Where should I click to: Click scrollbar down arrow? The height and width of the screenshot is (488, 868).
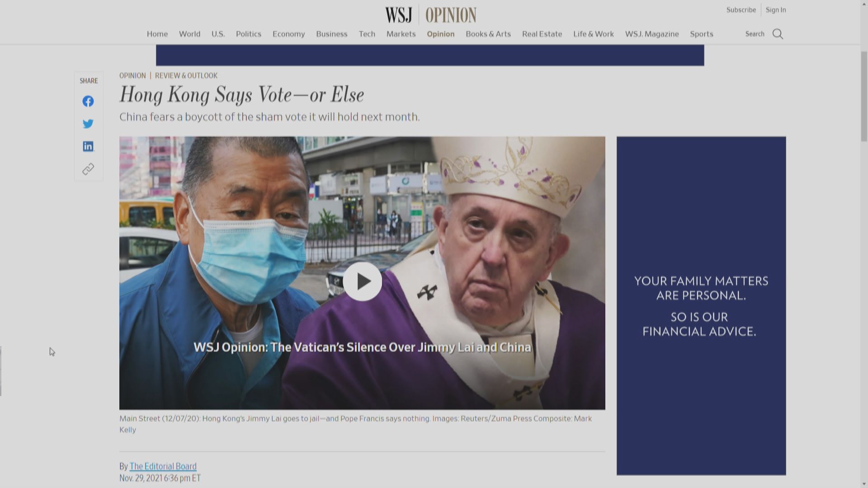(x=863, y=484)
